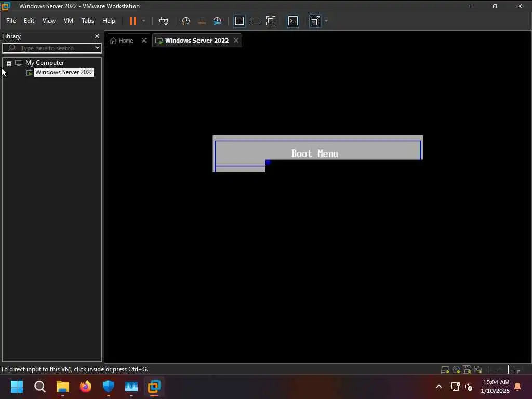Viewport: 532px width, 399px height.
Task: Toggle the thumbnail bar view
Action: click(x=255, y=21)
